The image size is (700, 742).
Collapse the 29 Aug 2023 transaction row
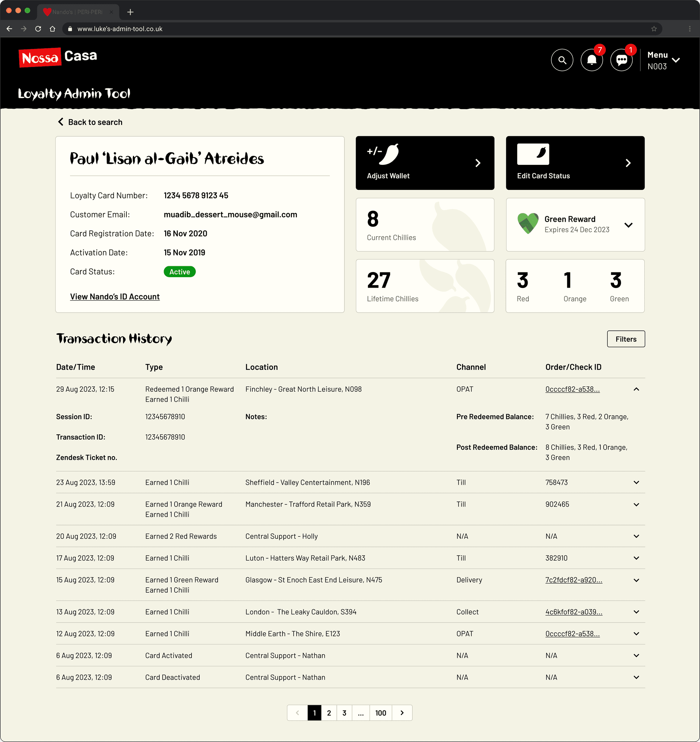636,389
